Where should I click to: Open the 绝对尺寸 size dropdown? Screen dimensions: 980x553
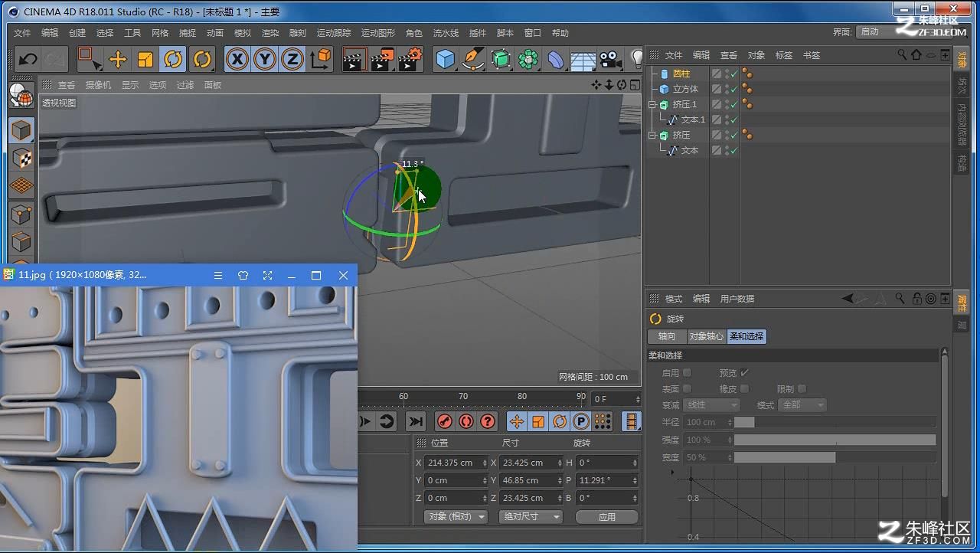(x=531, y=516)
